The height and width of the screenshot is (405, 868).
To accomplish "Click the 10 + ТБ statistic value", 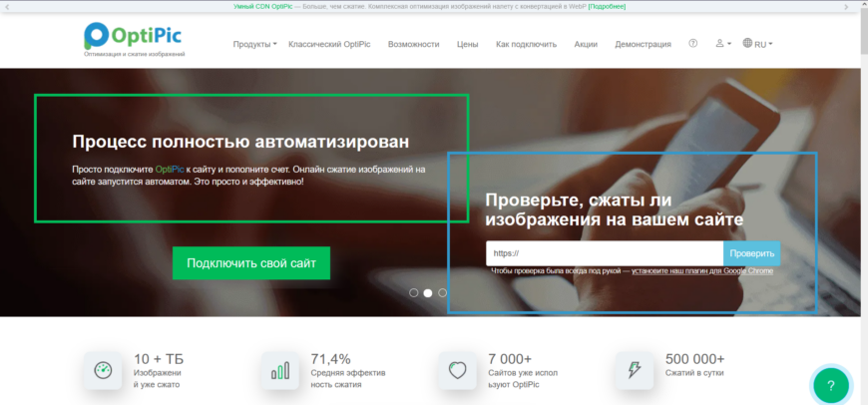I will tap(159, 358).
